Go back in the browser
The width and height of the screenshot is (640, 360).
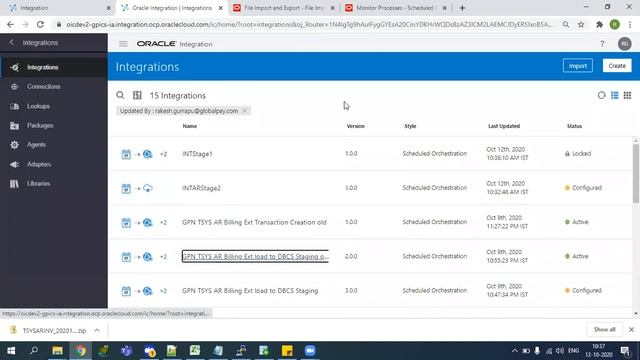10,24
